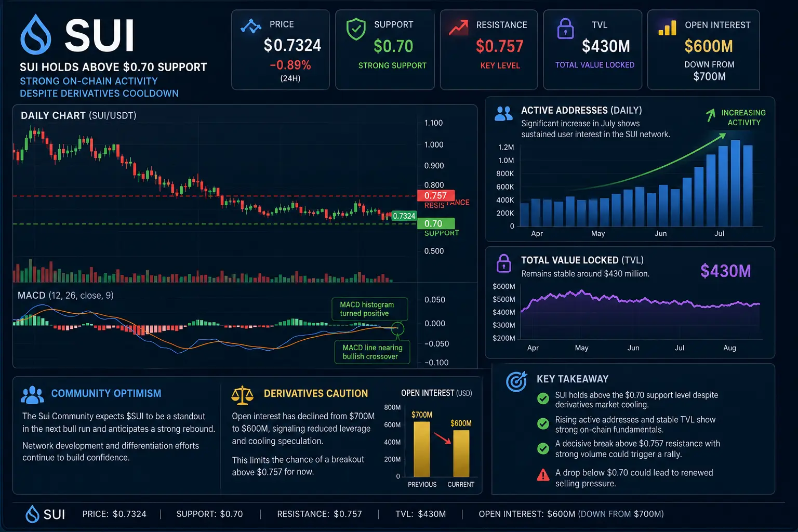Click the green shield icon on the Support card
This screenshot has height=532, width=798.
[x=356, y=29]
